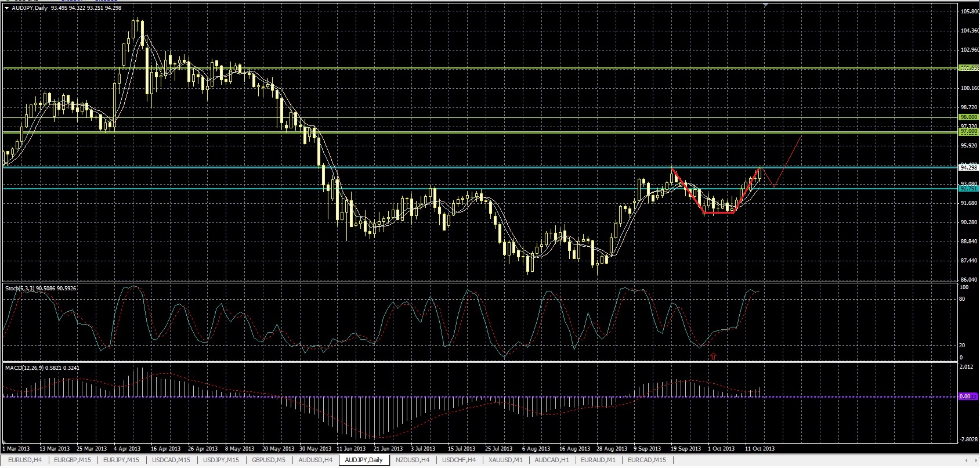Open the NZDUSD,H4 chart tab
The image size is (980, 468).
(412, 460)
